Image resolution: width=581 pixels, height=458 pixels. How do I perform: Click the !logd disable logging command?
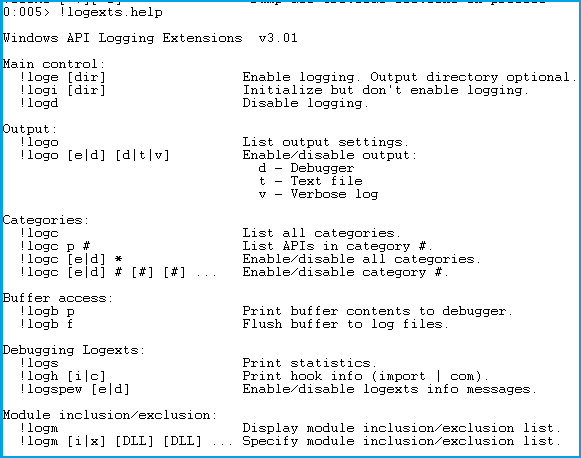39,103
